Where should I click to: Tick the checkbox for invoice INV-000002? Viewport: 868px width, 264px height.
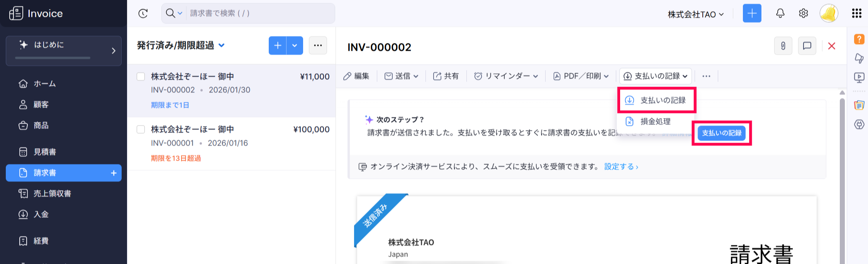point(141,77)
